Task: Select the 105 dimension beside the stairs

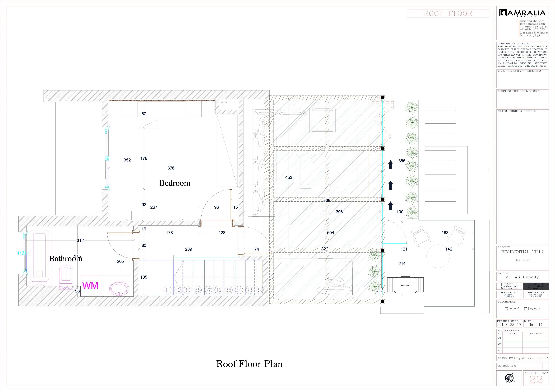Action: coord(144,277)
